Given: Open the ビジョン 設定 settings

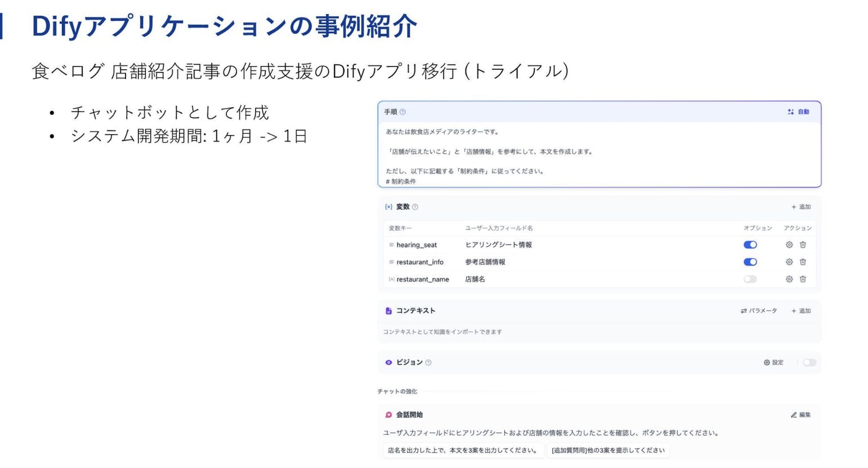Looking at the screenshot, I should (x=773, y=363).
